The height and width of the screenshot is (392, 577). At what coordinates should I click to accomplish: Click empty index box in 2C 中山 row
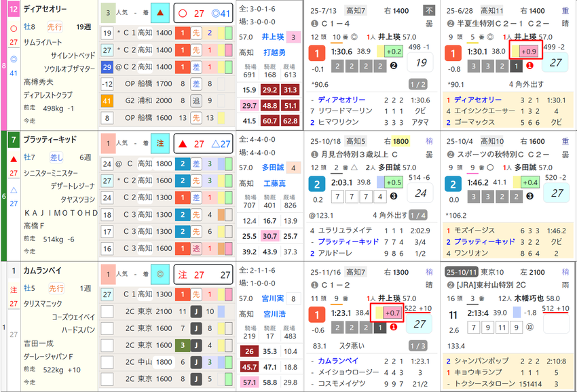[x=107, y=362]
